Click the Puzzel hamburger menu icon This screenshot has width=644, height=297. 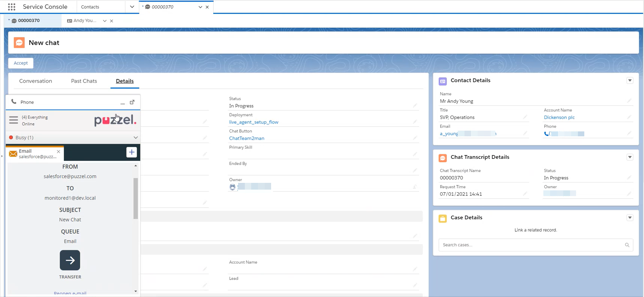pos(14,120)
